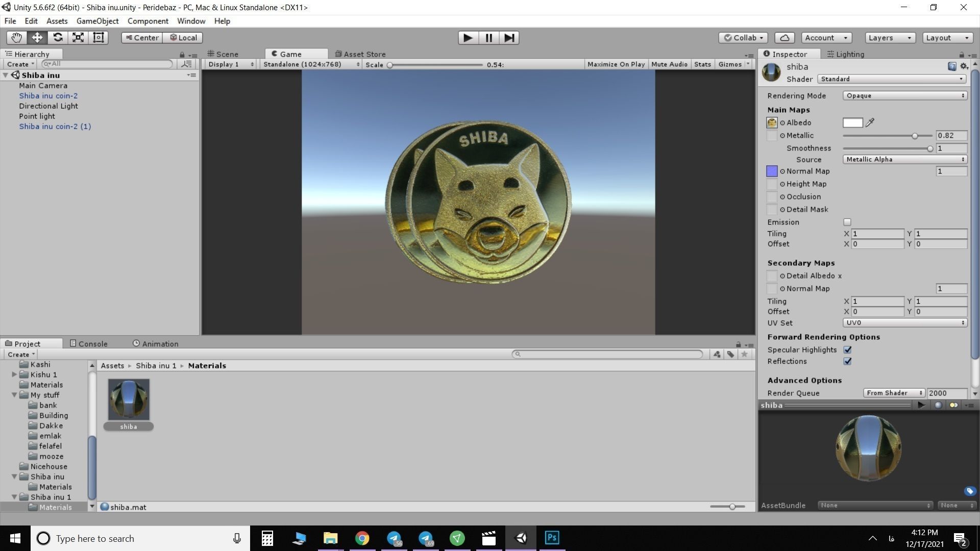
Task: Click the Normal Map texture slot
Action: pos(772,171)
